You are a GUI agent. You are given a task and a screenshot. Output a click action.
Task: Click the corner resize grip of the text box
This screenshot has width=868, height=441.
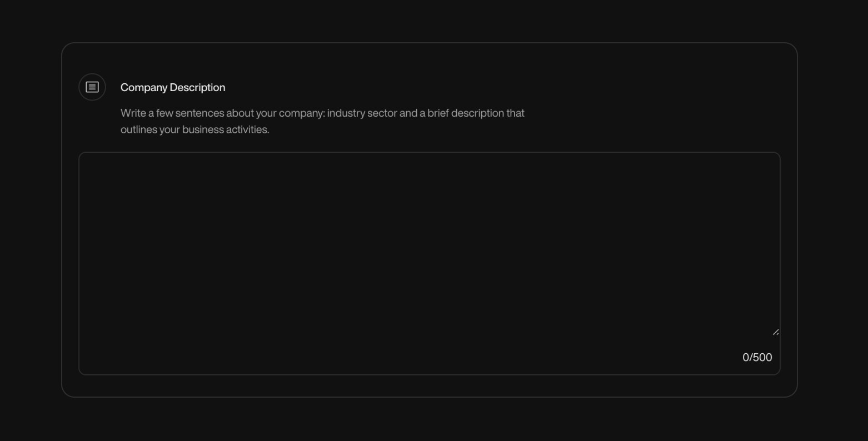pos(776,332)
